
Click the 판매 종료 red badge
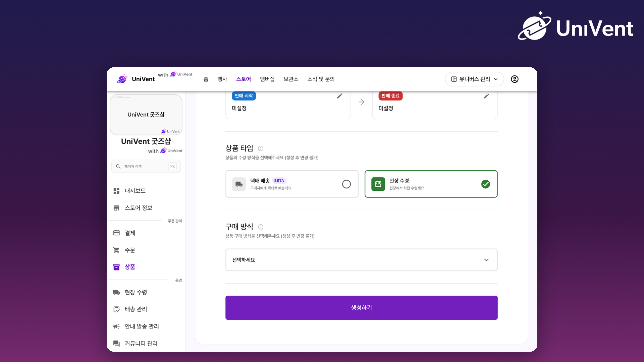390,96
